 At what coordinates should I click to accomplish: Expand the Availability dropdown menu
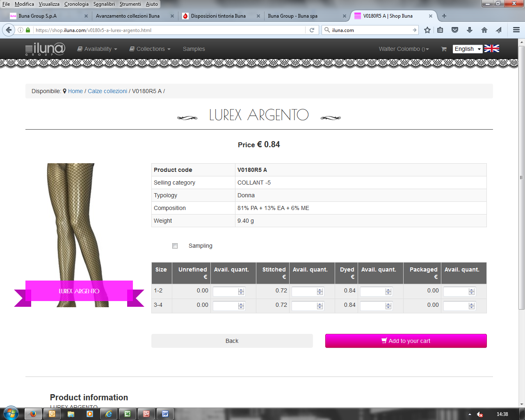tap(98, 49)
